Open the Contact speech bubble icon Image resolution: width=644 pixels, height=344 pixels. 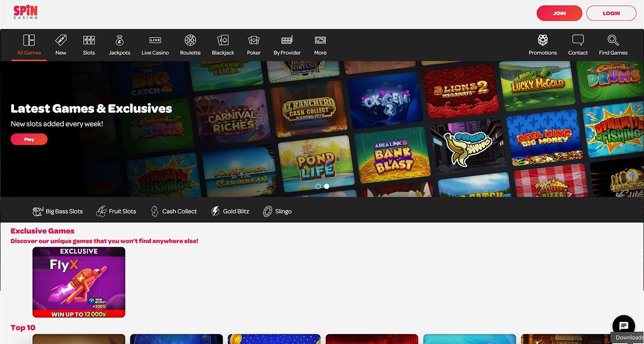[578, 40]
